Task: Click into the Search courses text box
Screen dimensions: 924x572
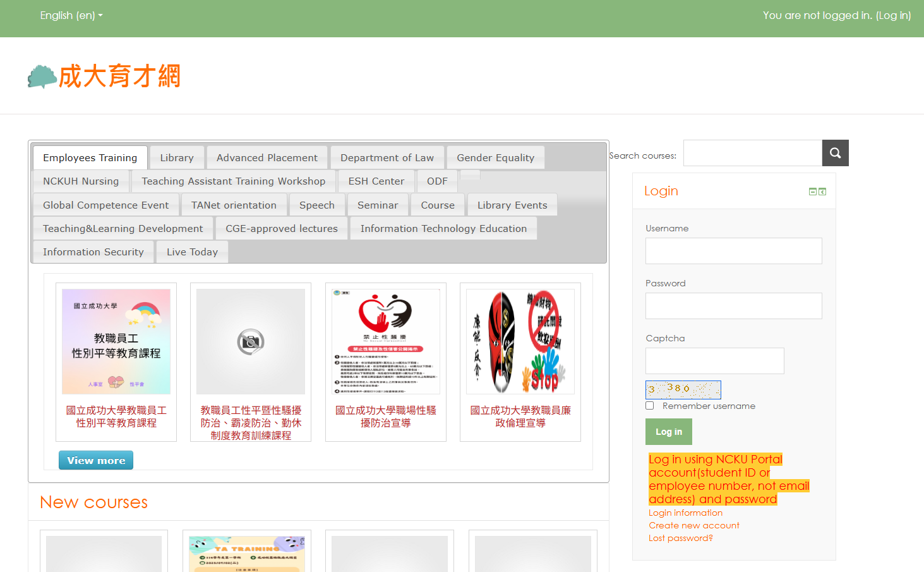Action: point(752,153)
